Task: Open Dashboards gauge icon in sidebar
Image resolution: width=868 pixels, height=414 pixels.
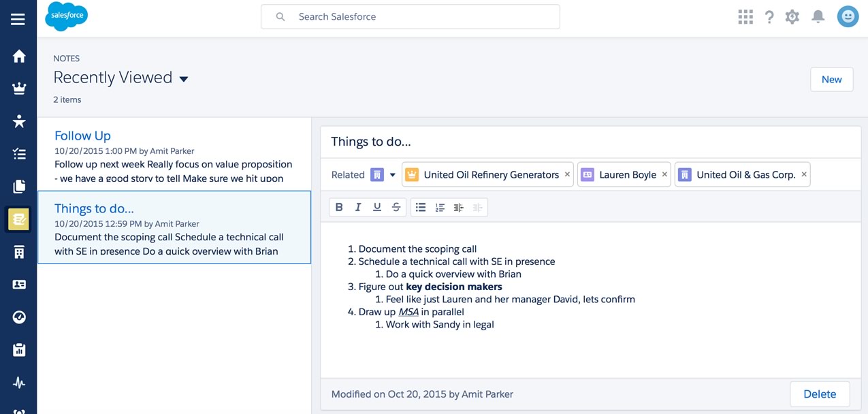Action: 19,317
